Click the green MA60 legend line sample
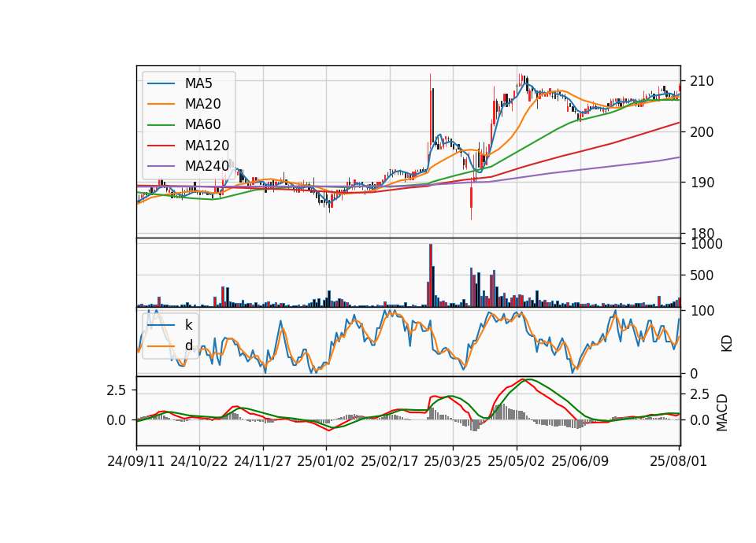The height and width of the screenshot is (543, 756). 161,125
